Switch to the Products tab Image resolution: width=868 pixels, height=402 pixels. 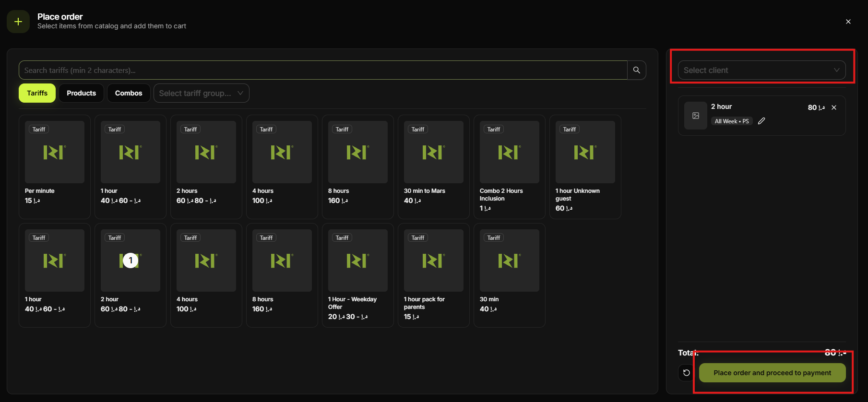(81, 93)
